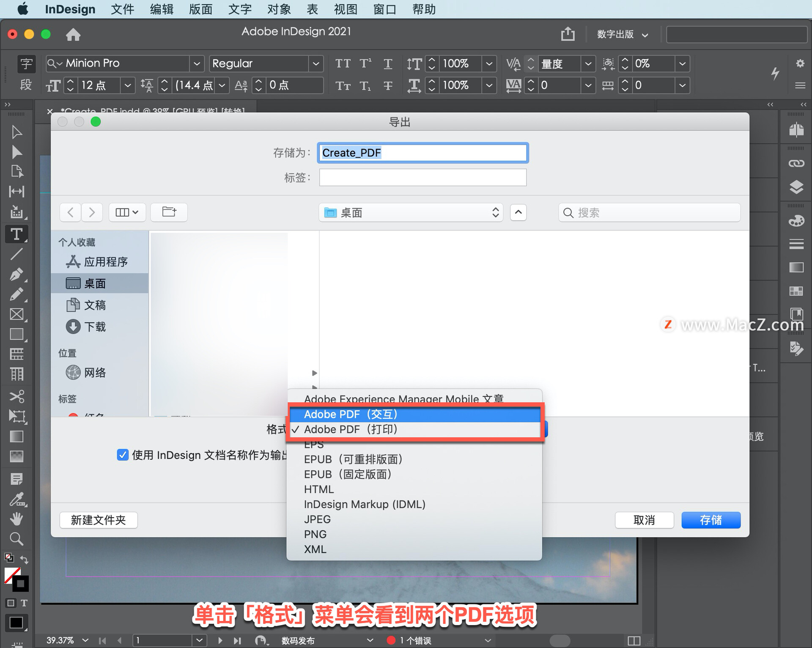This screenshot has width=812, height=648.
Task: Open the 数字出版 workspace dropdown
Action: tap(622, 34)
